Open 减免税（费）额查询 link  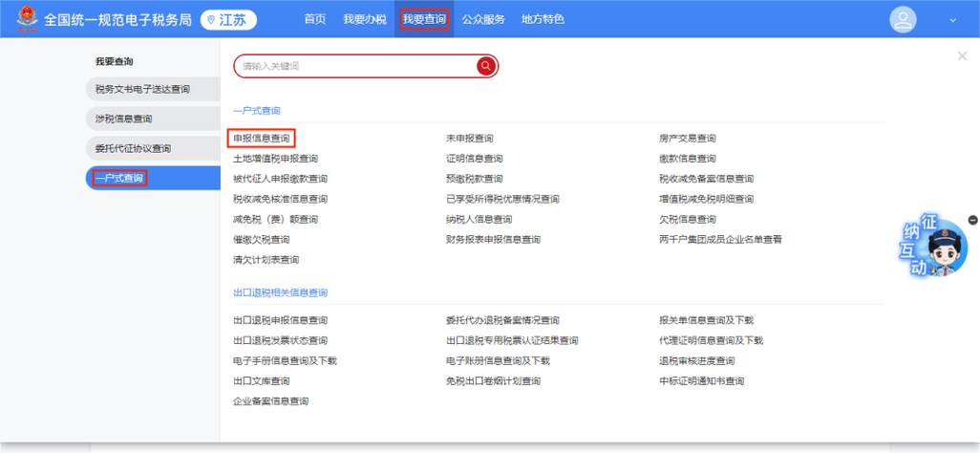point(276,220)
